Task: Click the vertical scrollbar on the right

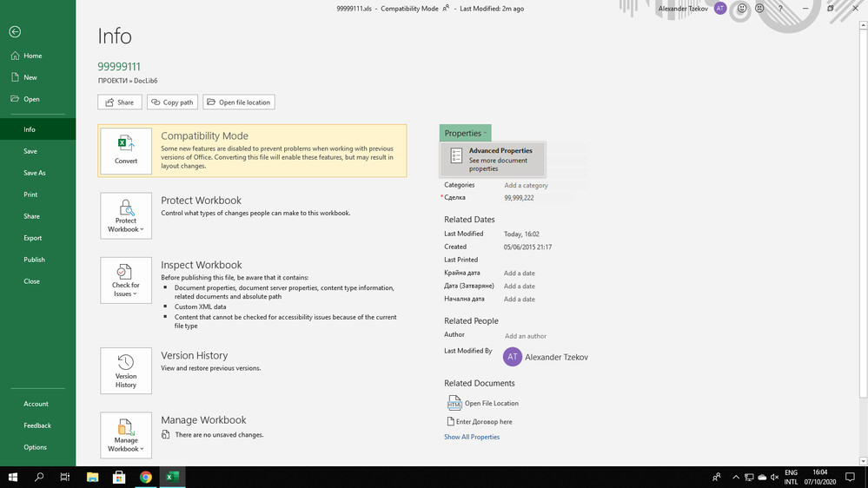Action: click(x=863, y=213)
